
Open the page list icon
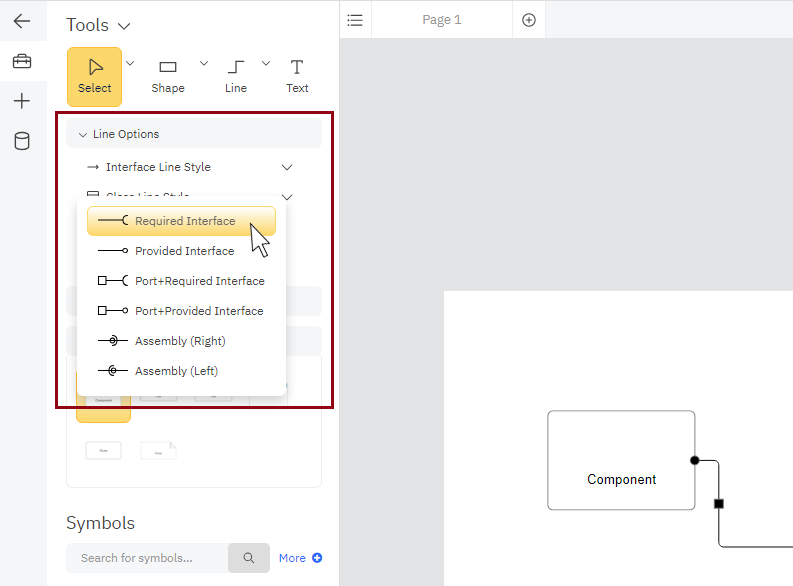click(355, 20)
